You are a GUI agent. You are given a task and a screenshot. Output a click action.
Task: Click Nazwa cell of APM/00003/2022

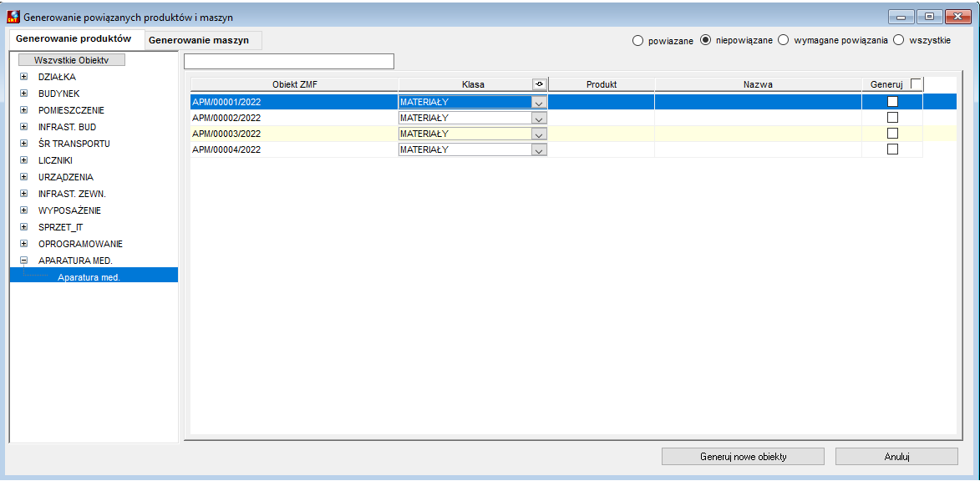[x=758, y=134]
